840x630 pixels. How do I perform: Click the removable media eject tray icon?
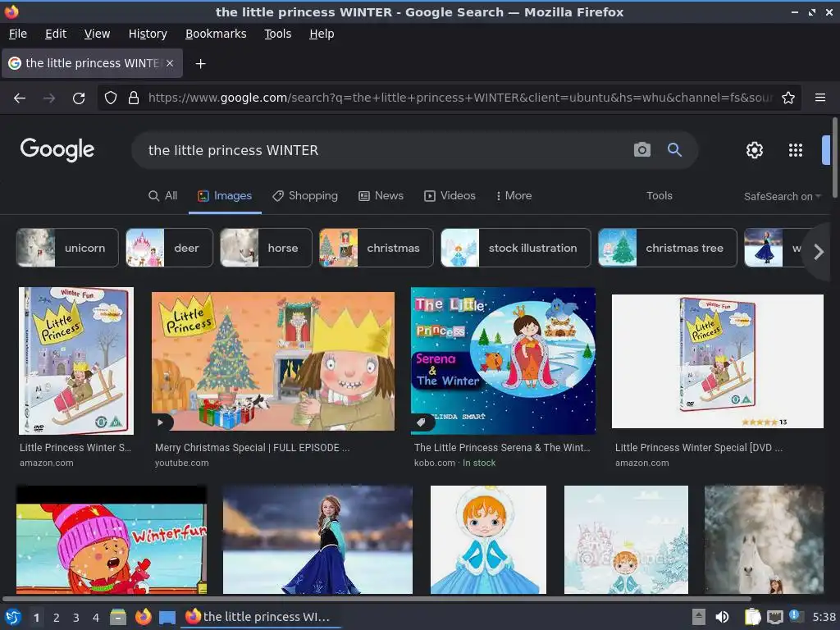point(698,617)
